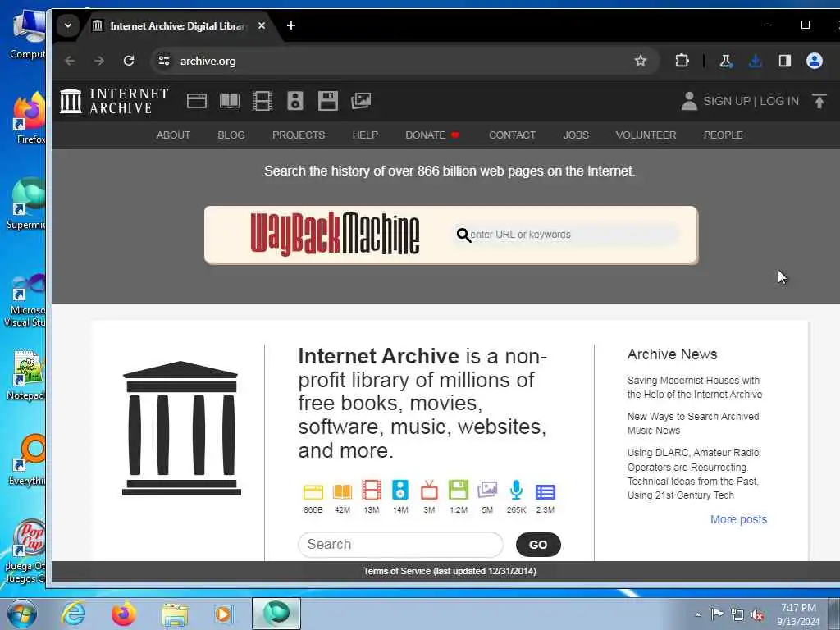Focus the Wayback URL or keywords field

click(x=566, y=235)
